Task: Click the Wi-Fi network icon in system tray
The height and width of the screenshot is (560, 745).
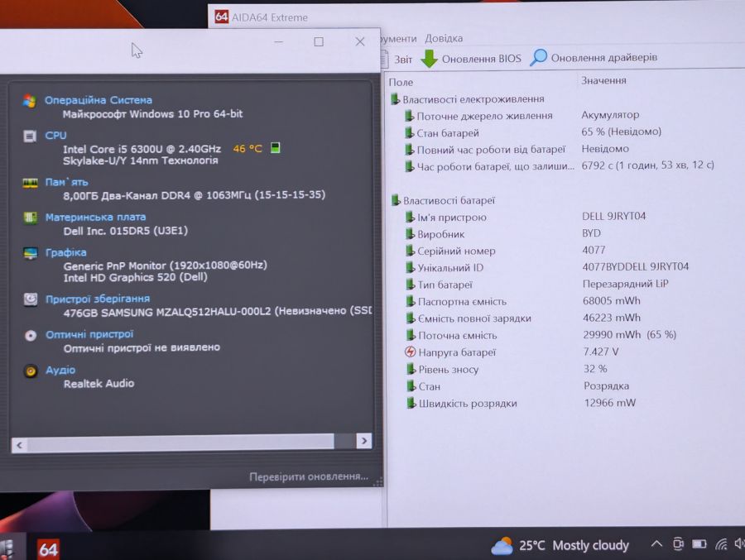Action: 721,543
